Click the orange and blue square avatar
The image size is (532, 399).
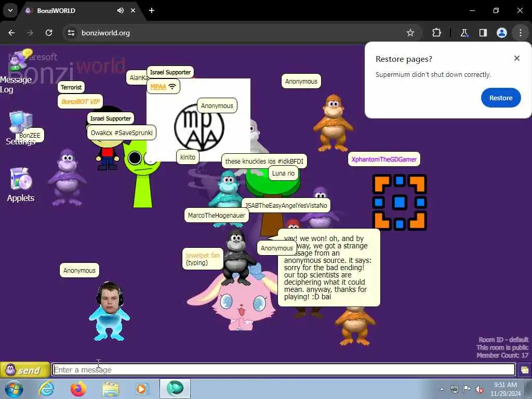(x=400, y=203)
